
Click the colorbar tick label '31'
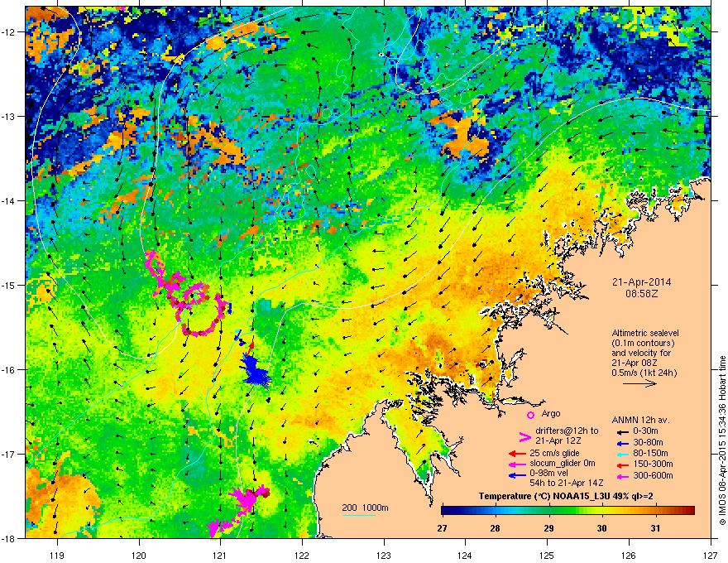point(655,528)
